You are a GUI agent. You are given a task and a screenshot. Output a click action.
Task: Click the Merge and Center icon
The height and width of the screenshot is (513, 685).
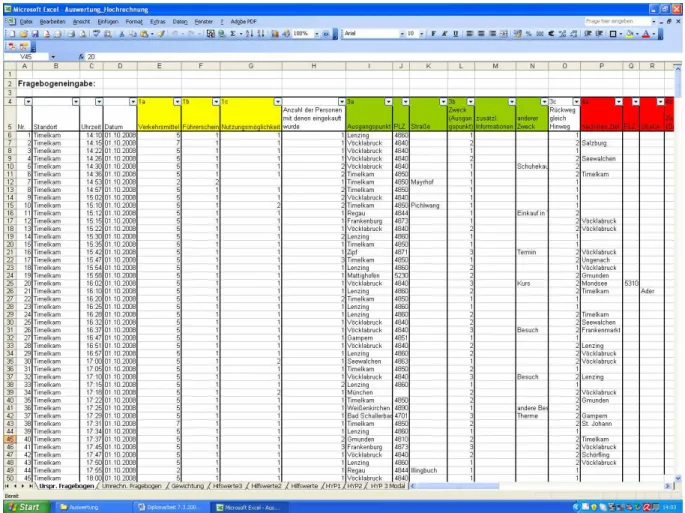[504, 34]
